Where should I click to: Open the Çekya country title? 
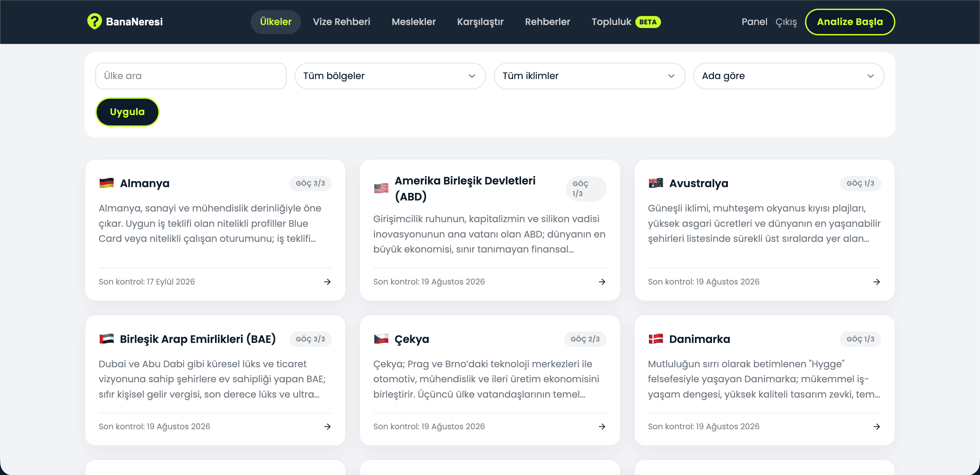point(412,339)
